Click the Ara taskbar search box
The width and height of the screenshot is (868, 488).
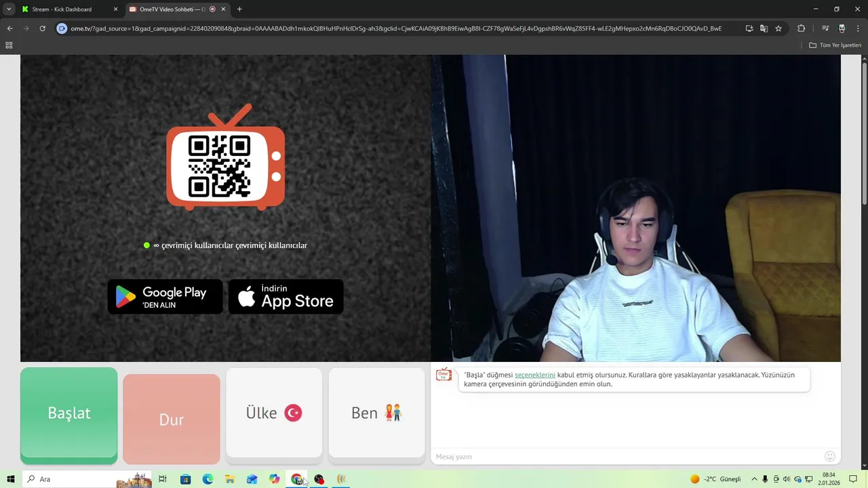(x=86, y=479)
